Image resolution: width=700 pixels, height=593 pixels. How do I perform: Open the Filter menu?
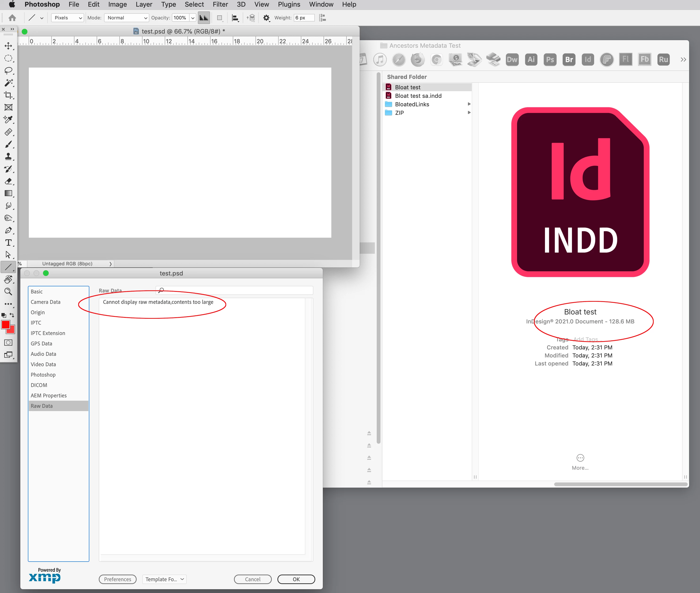[x=220, y=4]
